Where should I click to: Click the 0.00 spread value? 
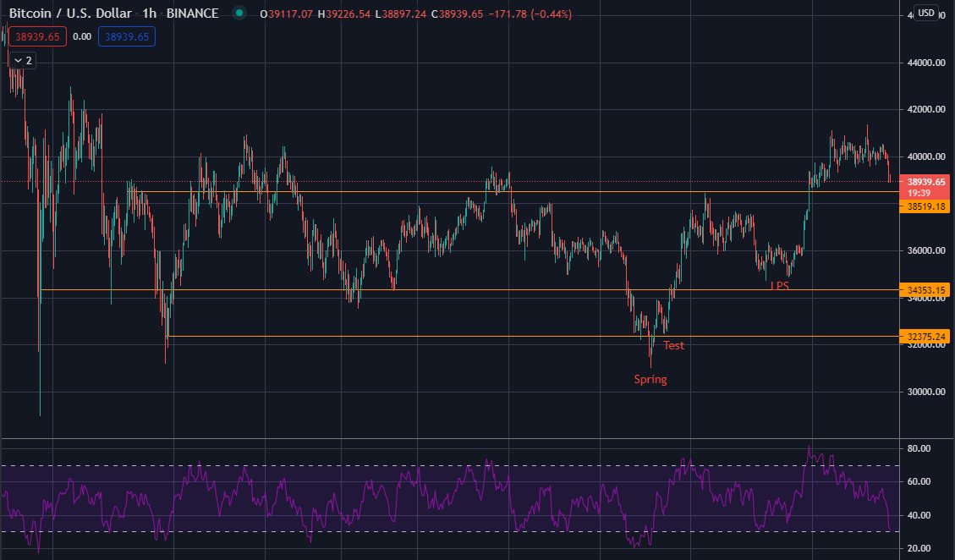coord(81,36)
